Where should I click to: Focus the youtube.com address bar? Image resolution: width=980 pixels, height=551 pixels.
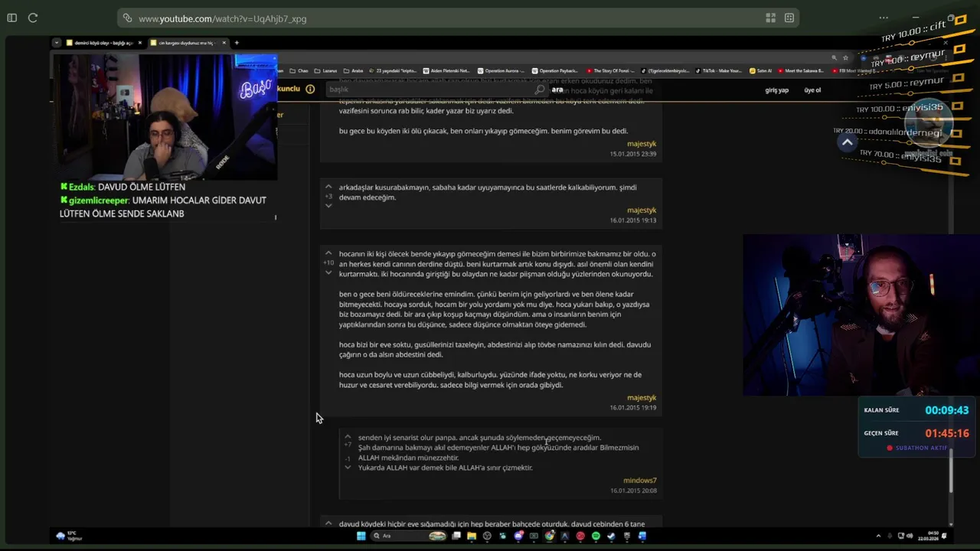[x=457, y=18]
